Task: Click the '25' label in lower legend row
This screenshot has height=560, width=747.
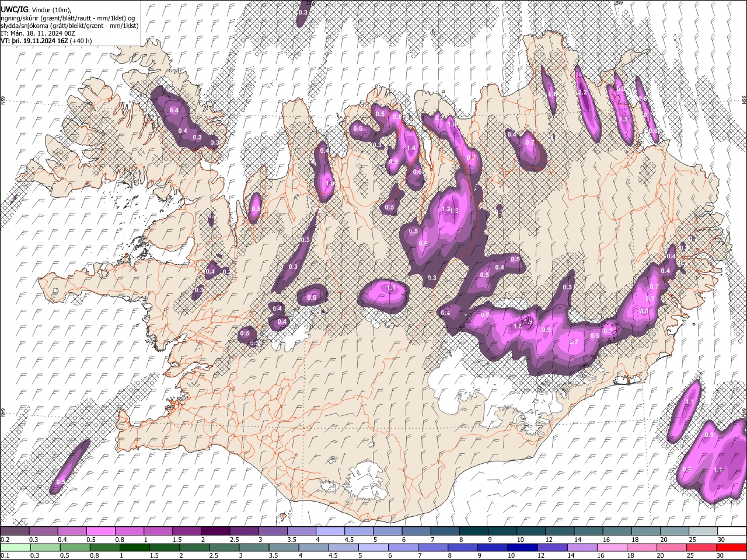Action: pos(691,556)
